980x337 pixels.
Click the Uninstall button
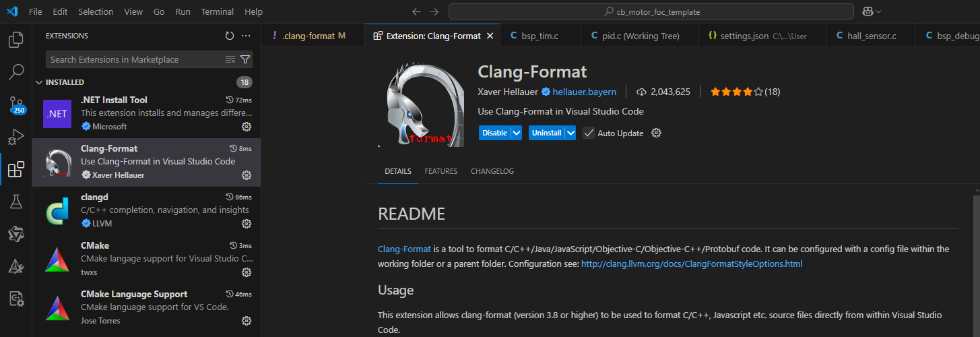coord(546,133)
